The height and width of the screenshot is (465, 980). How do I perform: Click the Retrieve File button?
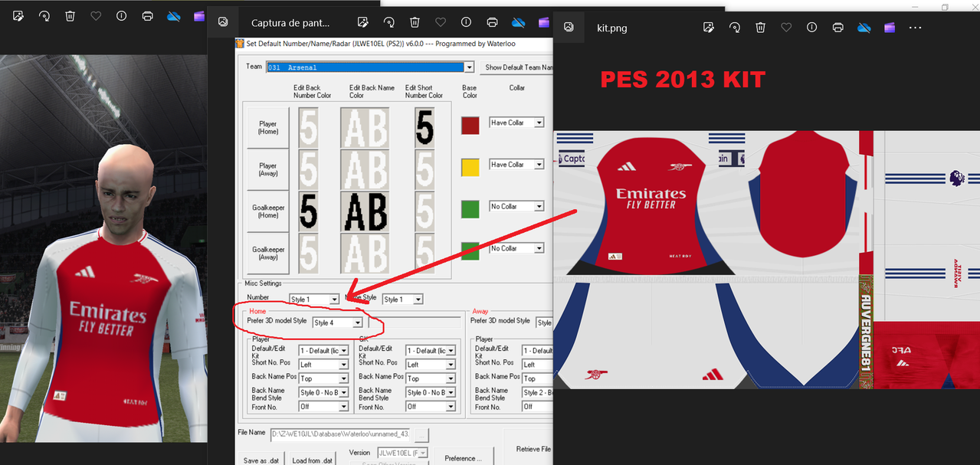(529, 447)
